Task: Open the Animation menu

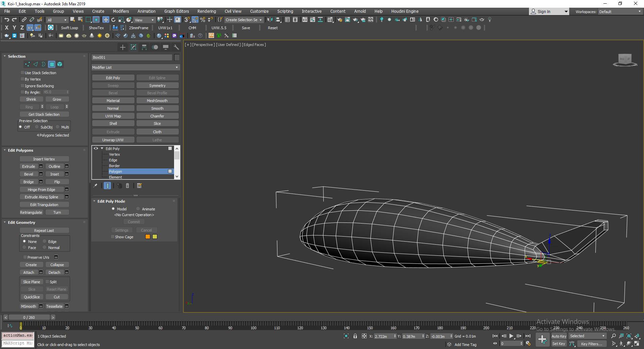Action: pyautogui.click(x=147, y=11)
